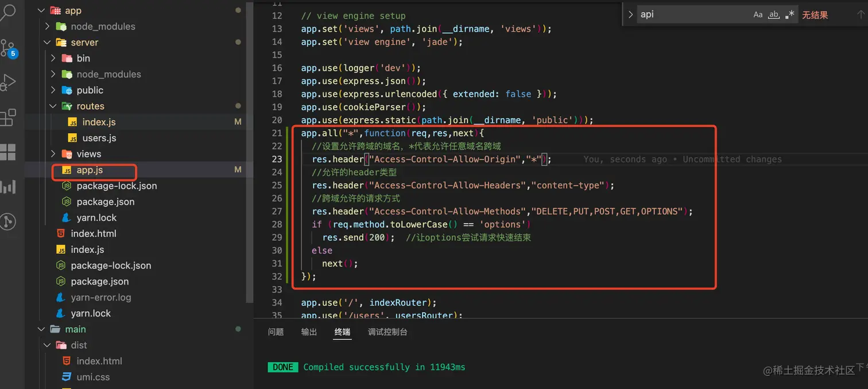This screenshot has width=868, height=389.
Task: Expand Replace via find widget chevron
Action: [630, 15]
